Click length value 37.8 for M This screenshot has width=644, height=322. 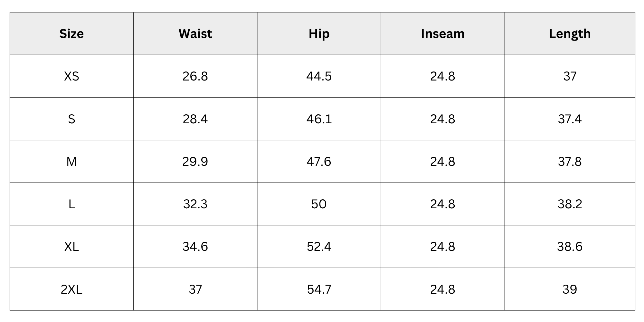click(570, 161)
